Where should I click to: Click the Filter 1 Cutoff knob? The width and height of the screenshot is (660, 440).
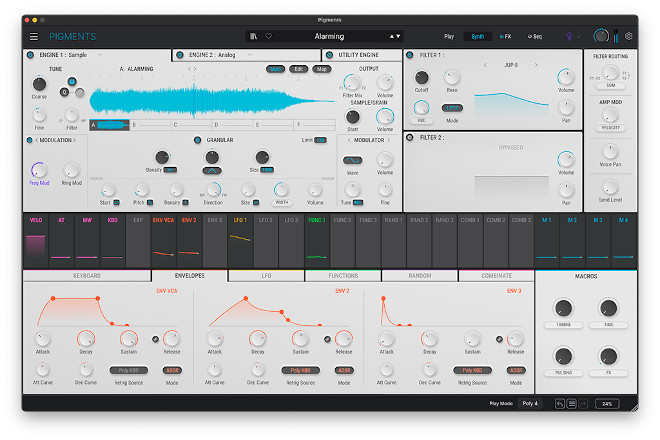click(x=421, y=77)
